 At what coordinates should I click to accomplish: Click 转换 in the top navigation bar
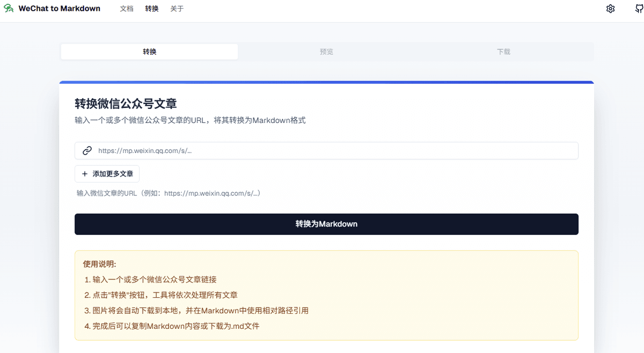point(151,9)
